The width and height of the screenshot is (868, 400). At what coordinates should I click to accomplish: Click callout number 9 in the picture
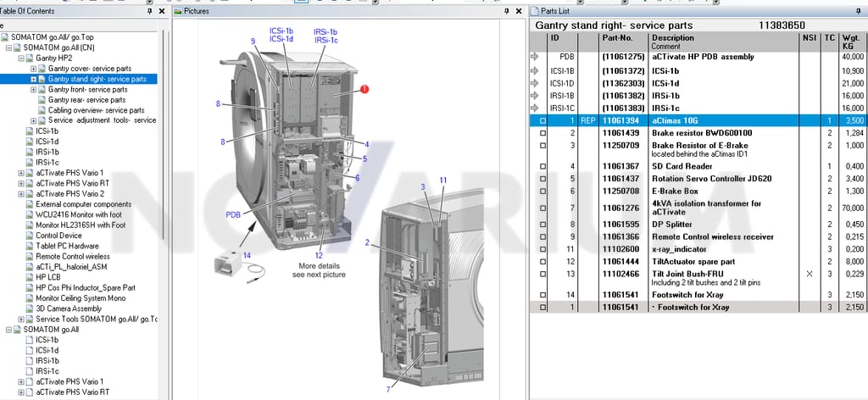(x=253, y=41)
